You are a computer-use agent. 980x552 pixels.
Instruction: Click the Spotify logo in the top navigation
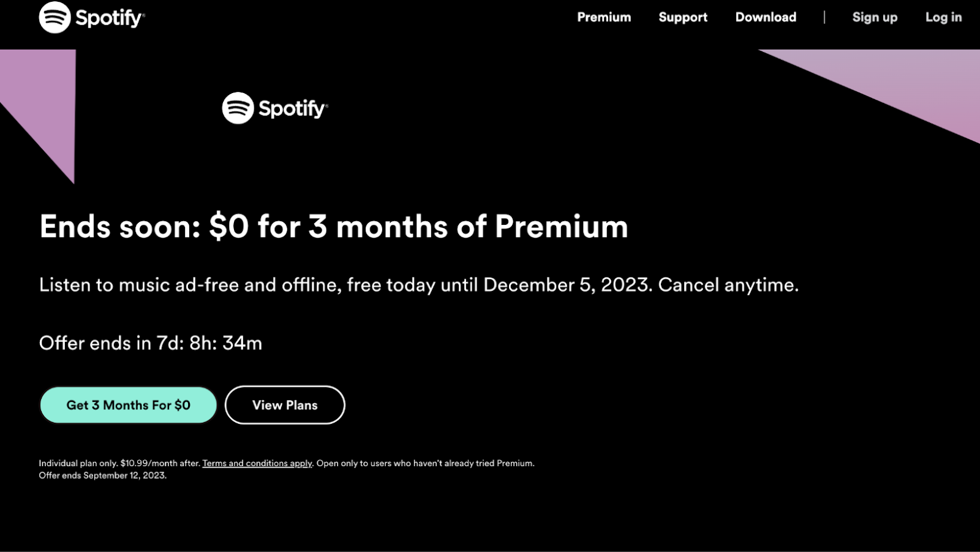92,17
